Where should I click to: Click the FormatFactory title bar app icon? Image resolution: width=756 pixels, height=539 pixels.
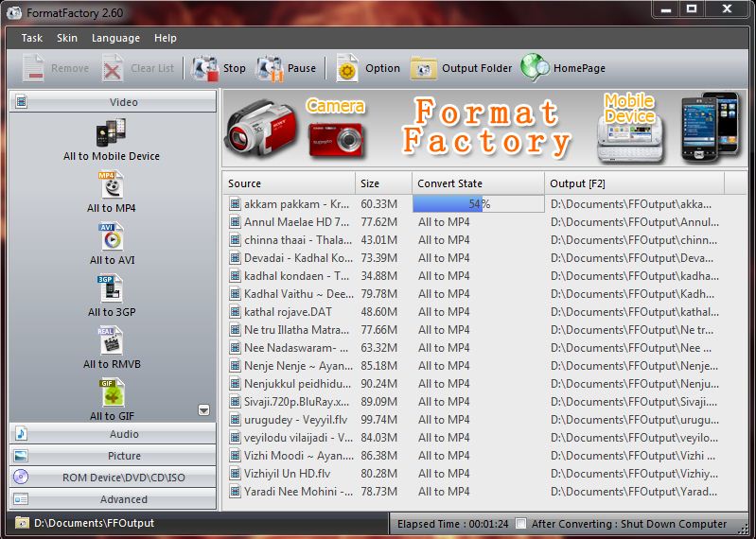[x=14, y=12]
